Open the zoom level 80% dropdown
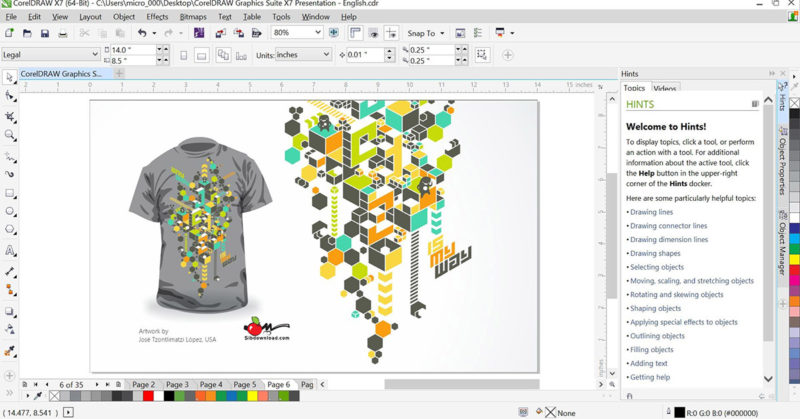Viewport: 800px width, 419px height. 297,32
